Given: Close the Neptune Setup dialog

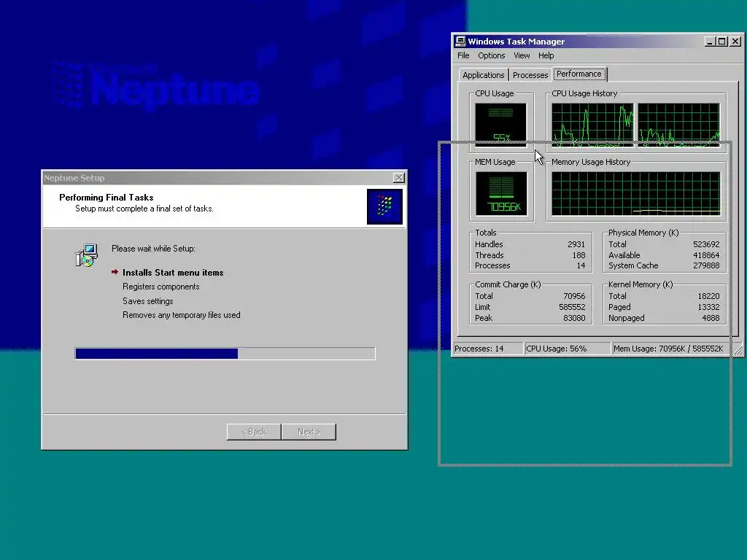Looking at the screenshot, I should point(399,178).
